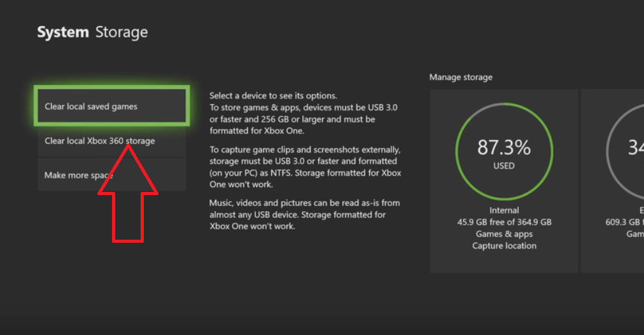Screen dimensions: 644x335
Task: Select the partially visible external storage card
Action: pyautogui.click(x=612, y=181)
